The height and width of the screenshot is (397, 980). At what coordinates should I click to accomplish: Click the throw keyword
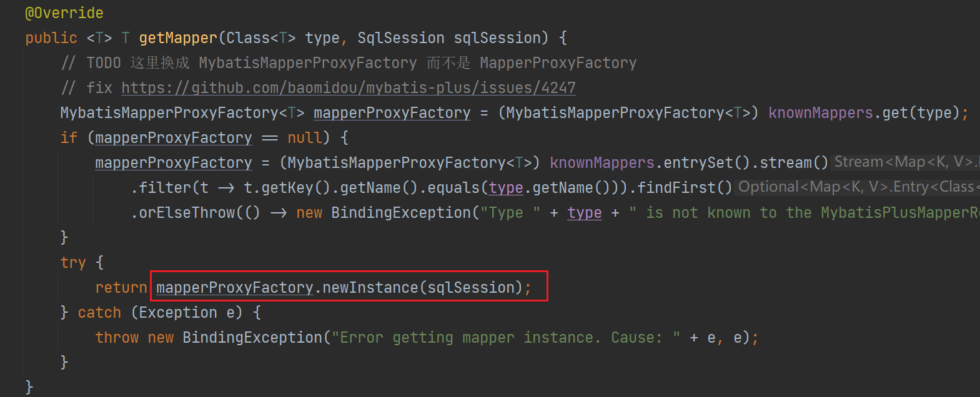117,338
